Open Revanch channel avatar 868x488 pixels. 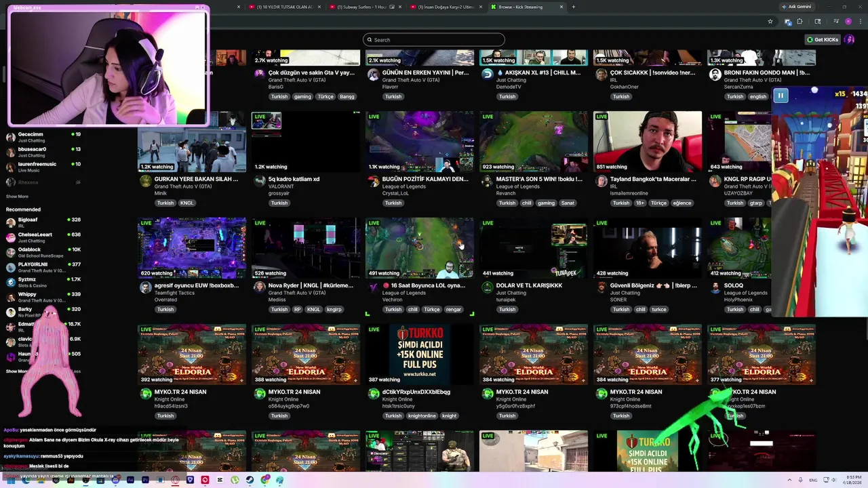[487, 181]
